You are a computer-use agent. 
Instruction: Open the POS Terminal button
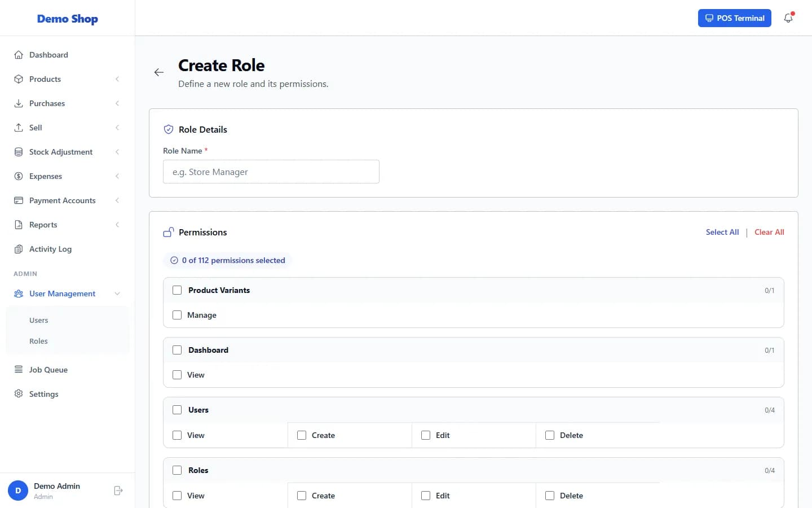tap(735, 18)
